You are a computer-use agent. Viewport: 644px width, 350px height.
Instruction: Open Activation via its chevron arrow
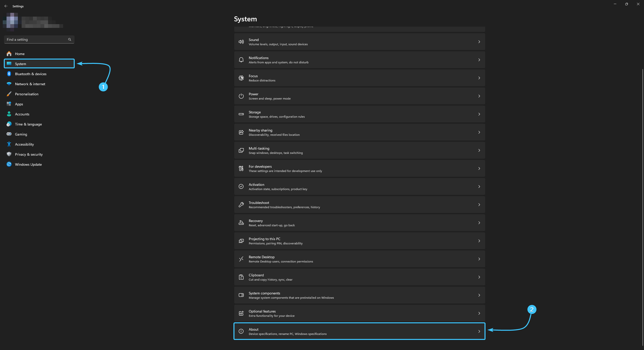click(x=479, y=187)
